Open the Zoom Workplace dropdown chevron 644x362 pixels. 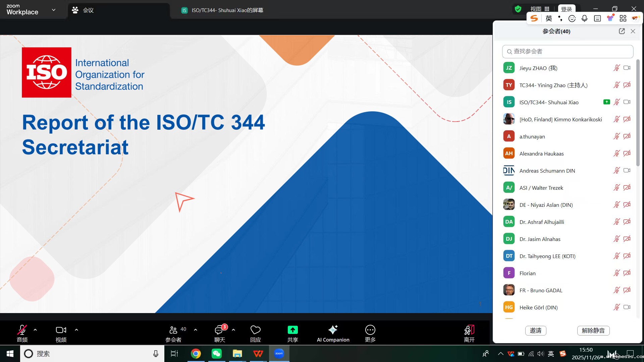coord(54,10)
